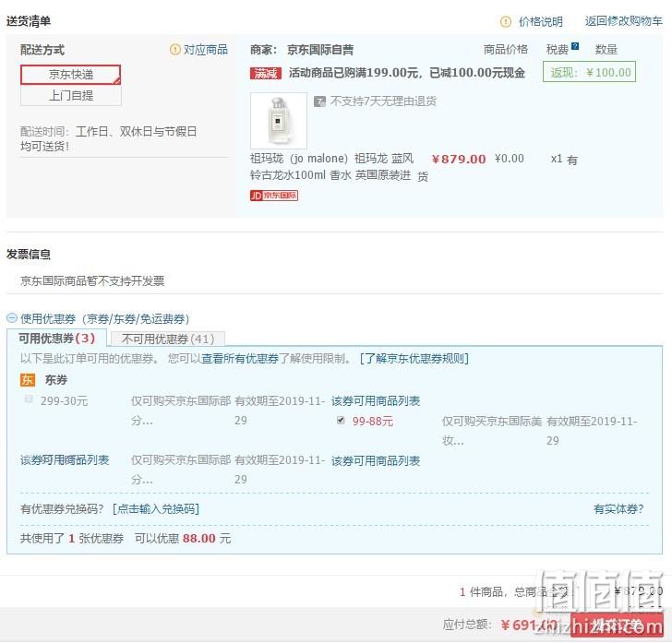Open 该券可用商品列表 beside 299-30元 coupon
This screenshot has height=643, width=672.
tap(376, 401)
